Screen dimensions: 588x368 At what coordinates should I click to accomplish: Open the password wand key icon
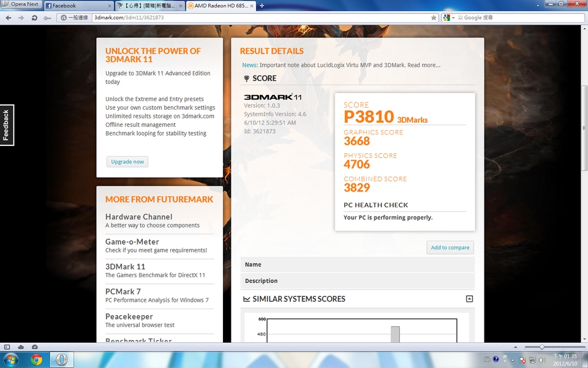tap(47, 18)
